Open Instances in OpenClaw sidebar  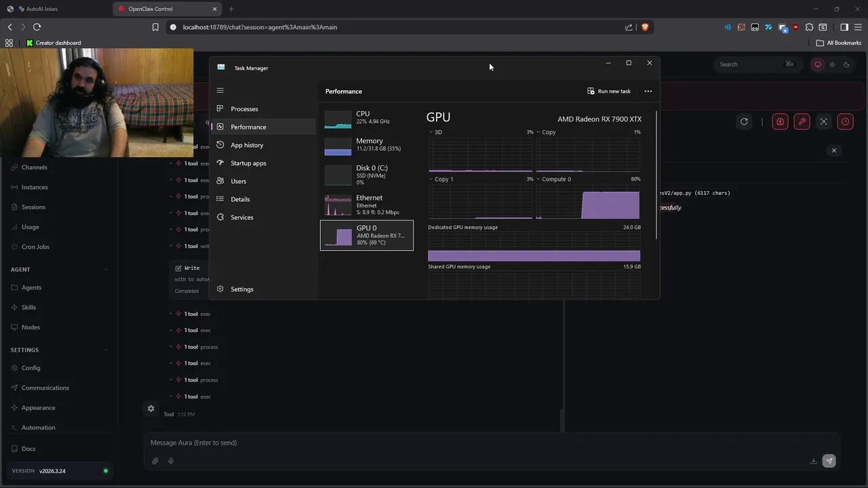60,187
